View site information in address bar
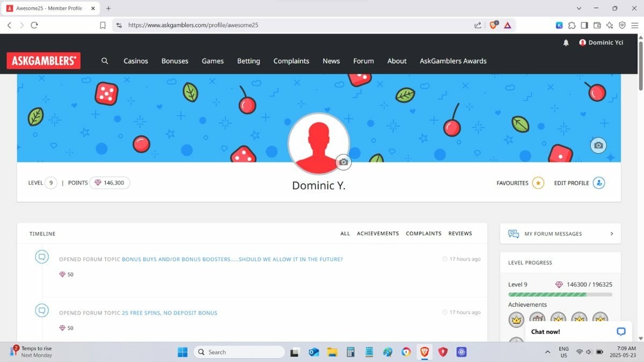 pos(119,25)
